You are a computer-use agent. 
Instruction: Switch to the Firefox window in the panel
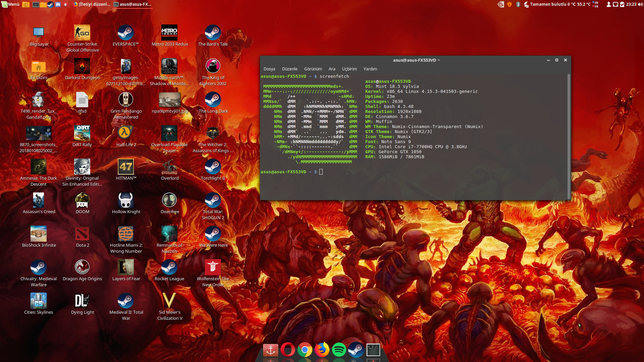[92, 4]
